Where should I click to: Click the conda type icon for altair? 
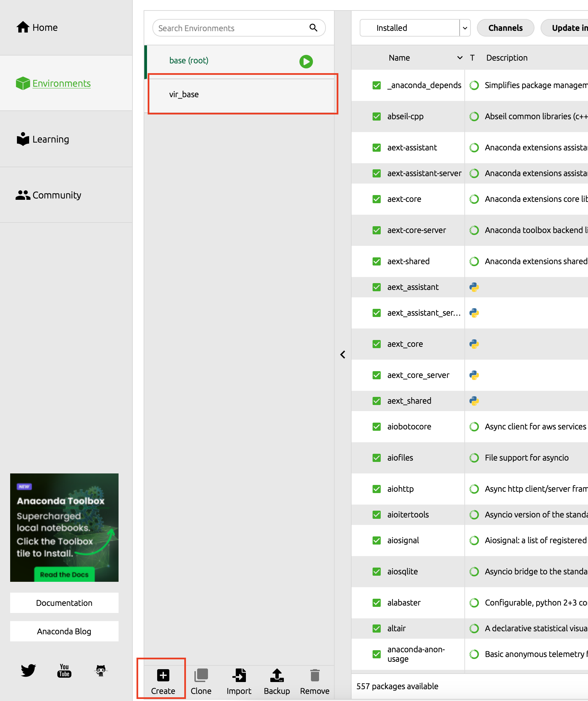[474, 629]
